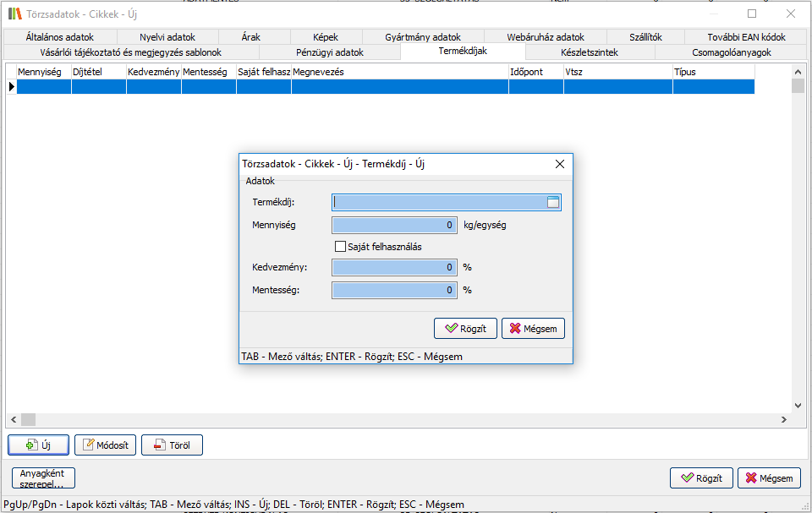812x513 pixels.
Task: Click the horizontal scrollbar right arrow
Action: coord(784,419)
